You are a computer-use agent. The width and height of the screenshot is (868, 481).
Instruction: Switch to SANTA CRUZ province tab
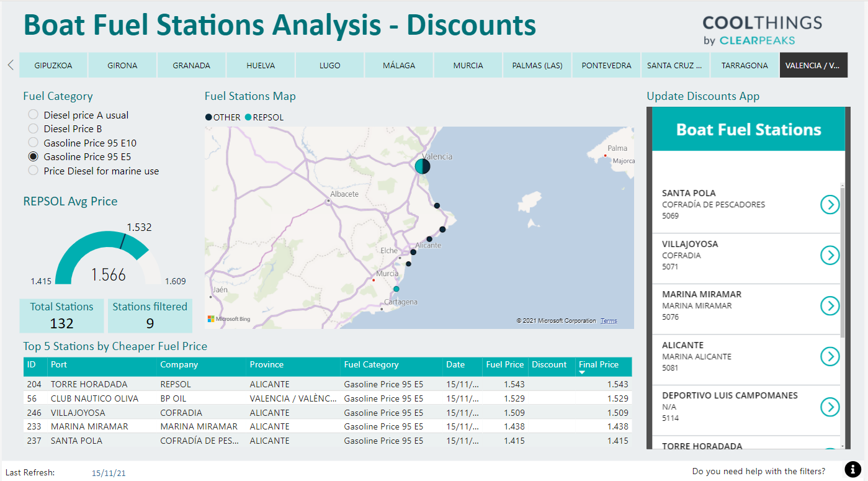point(675,65)
